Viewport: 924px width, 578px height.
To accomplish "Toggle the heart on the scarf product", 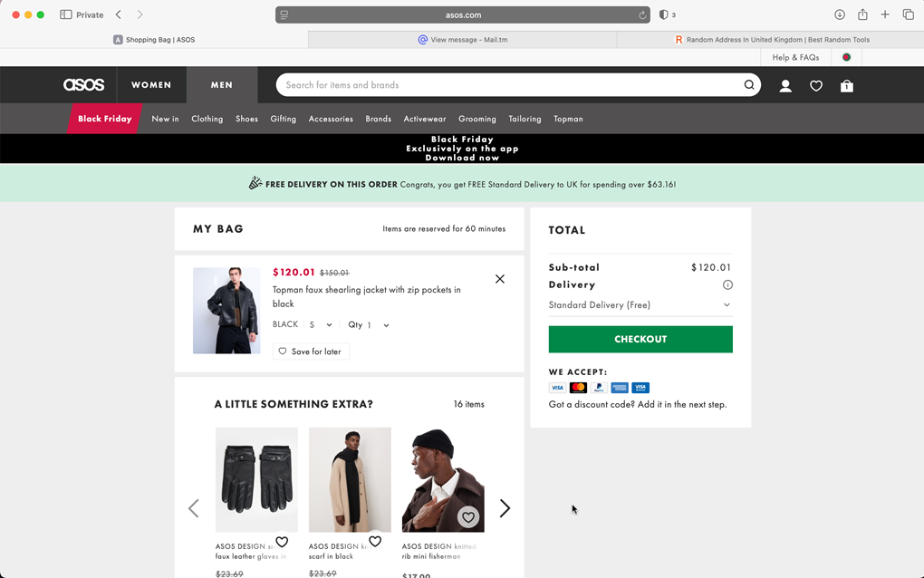I will coord(375,541).
